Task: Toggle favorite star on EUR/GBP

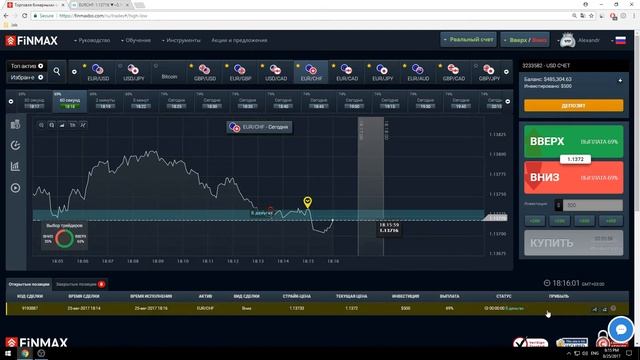Action: [x=227, y=66]
